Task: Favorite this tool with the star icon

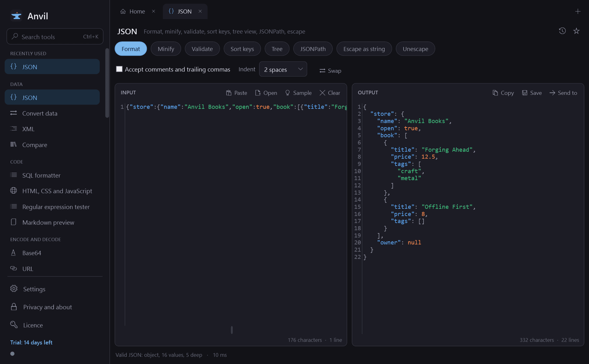Action: point(576,31)
